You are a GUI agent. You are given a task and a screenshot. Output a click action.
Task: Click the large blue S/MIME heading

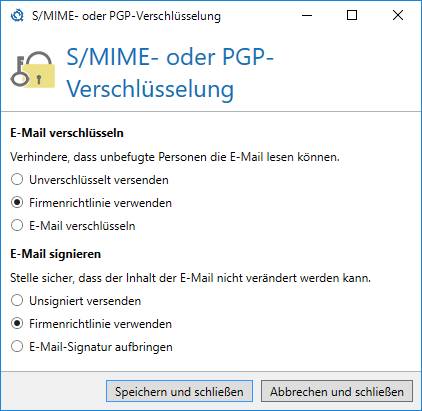point(170,73)
